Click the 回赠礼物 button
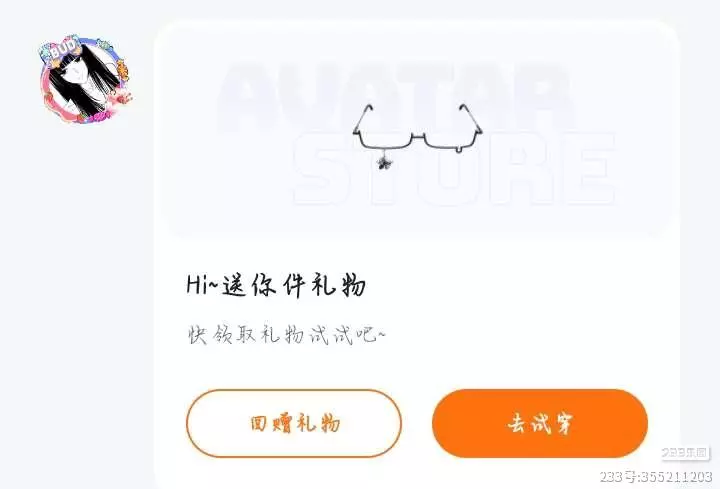 pos(294,423)
